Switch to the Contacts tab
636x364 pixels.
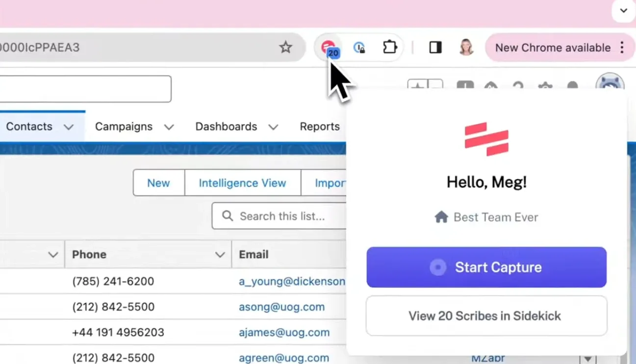[x=29, y=126]
